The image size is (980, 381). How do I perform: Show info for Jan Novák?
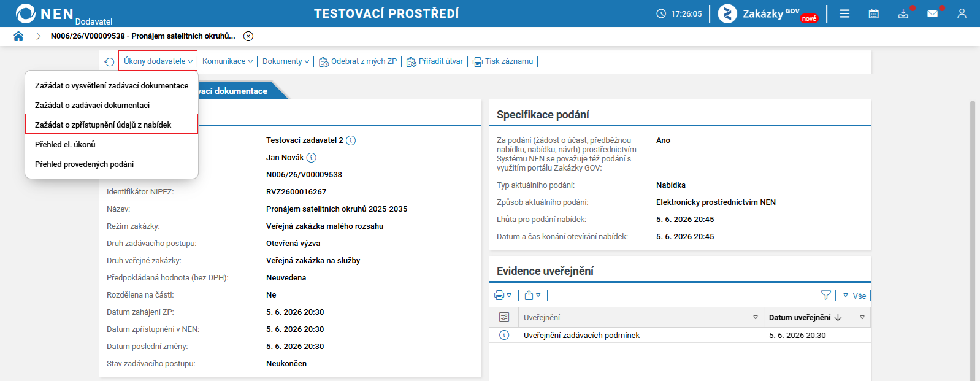pyautogui.click(x=311, y=158)
